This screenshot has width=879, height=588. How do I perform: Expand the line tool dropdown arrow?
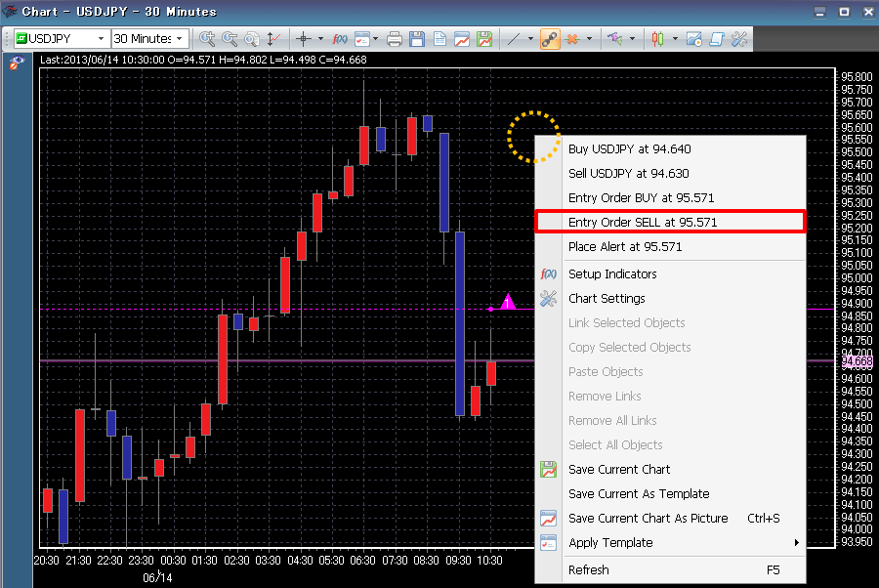pos(530,39)
